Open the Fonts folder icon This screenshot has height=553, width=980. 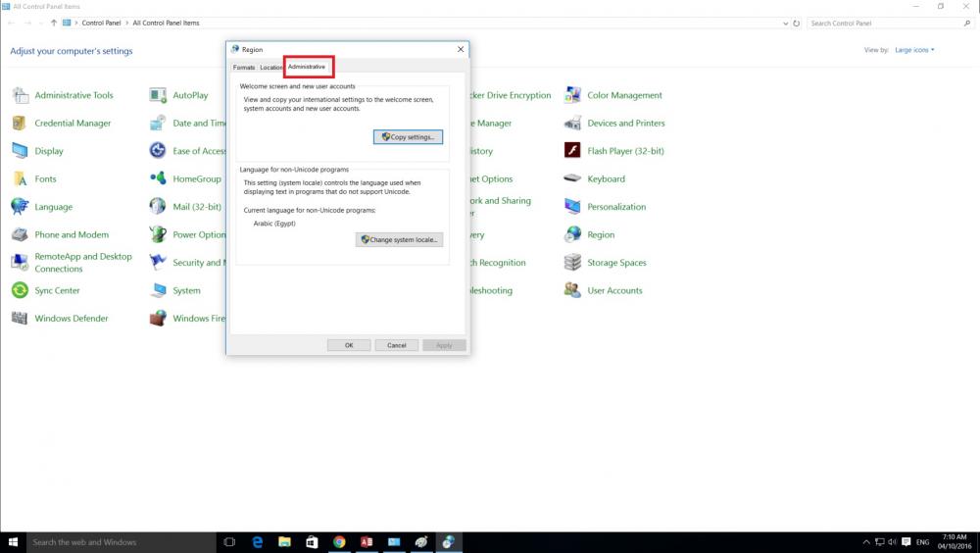(20, 178)
